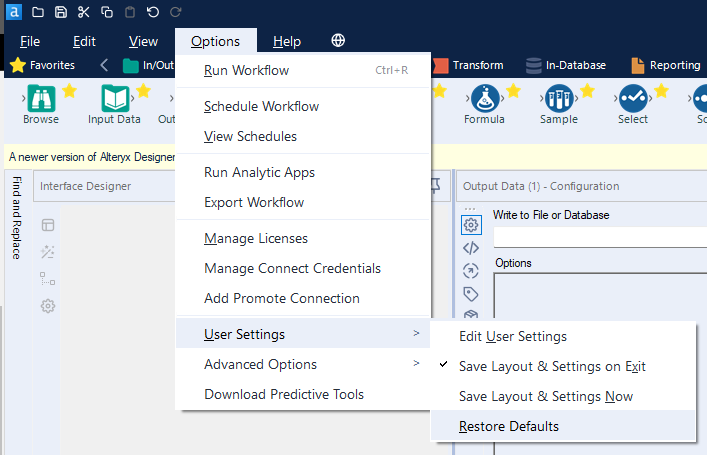The image size is (707, 455).
Task: Click the globe language icon
Action: (x=338, y=41)
